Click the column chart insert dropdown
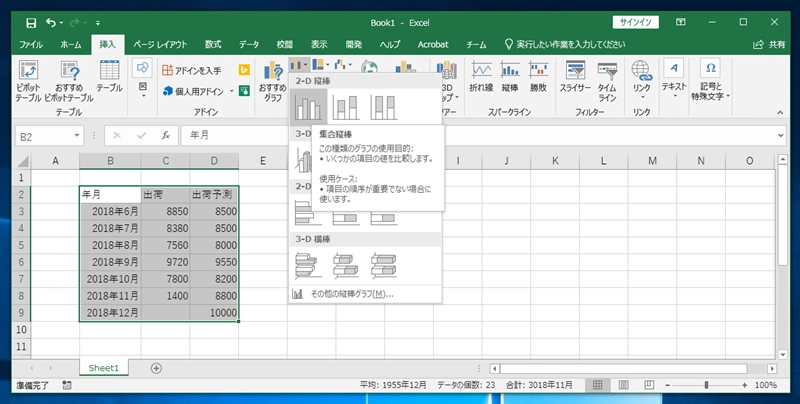This screenshot has height=404, width=800. pos(299,65)
